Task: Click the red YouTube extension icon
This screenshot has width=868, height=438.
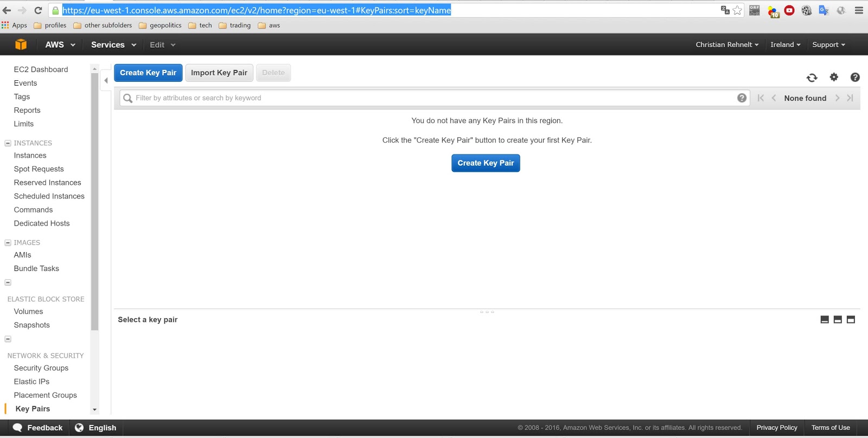Action: pos(789,10)
